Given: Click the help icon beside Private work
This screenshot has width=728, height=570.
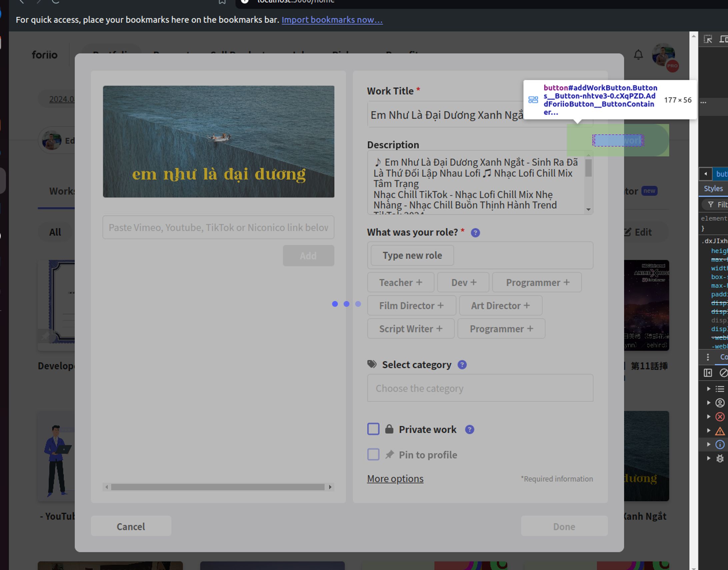Looking at the screenshot, I should (470, 430).
